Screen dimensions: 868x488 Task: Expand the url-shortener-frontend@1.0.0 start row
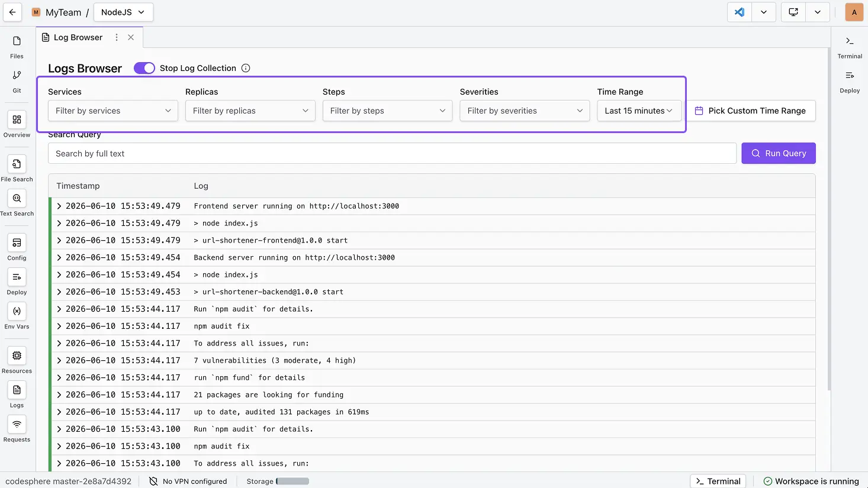(59, 240)
